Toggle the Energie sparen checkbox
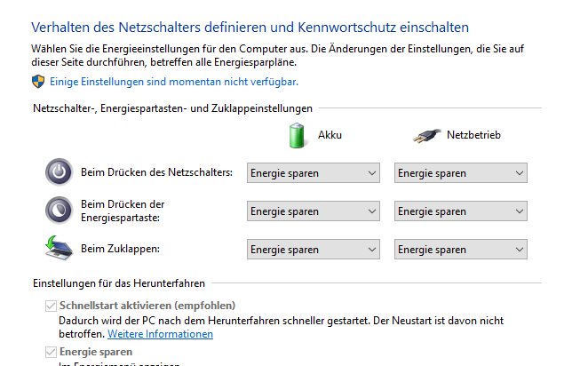Image resolution: width=588 pixels, height=366 pixels. tap(50, 353)
